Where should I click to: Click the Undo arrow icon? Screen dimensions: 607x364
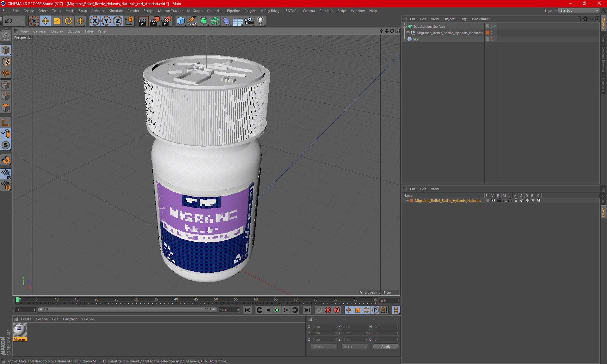pyautogui.click(x=9, y=21)
